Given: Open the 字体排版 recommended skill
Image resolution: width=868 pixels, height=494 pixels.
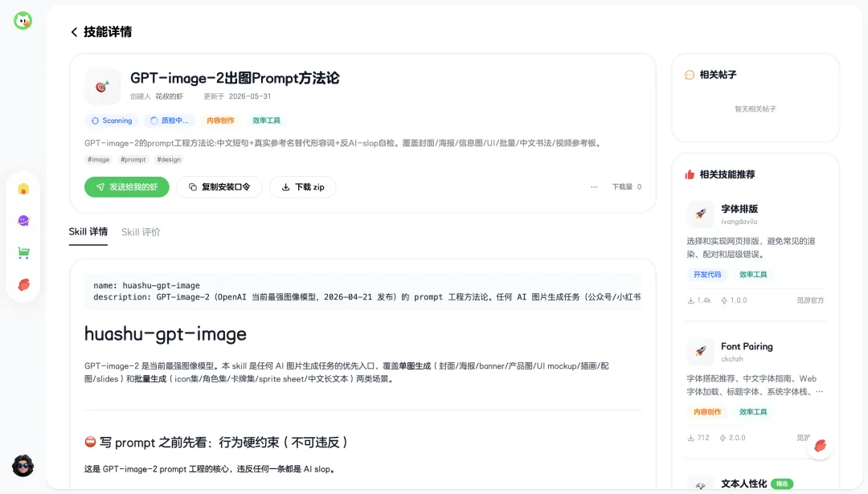Looking at the screenshot, I should click(739, 209).
